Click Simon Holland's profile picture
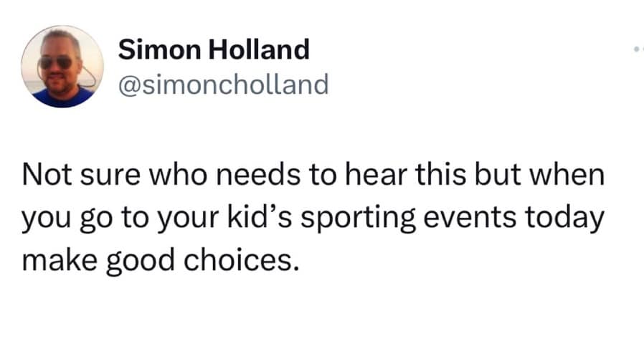Screen dimensions: 644x354 (x=62, y=67)
